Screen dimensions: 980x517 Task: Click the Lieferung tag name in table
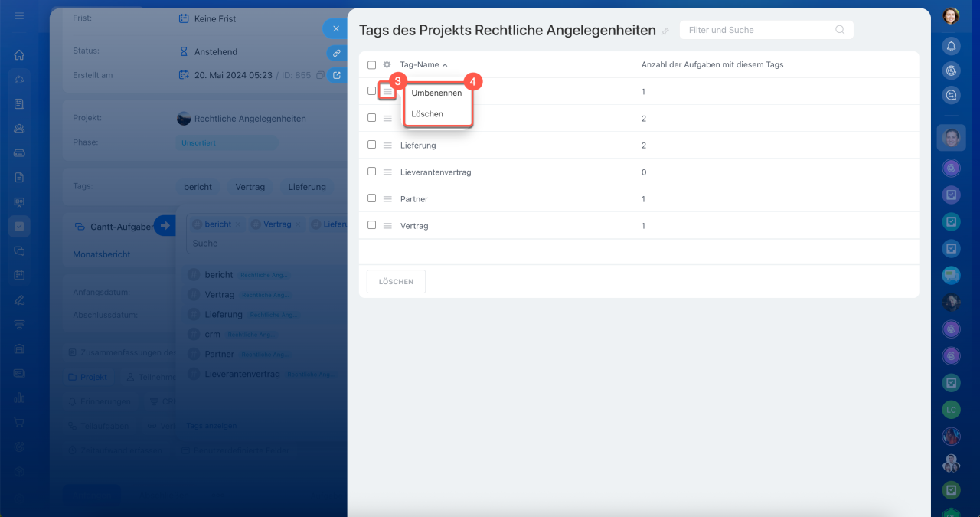418,146
